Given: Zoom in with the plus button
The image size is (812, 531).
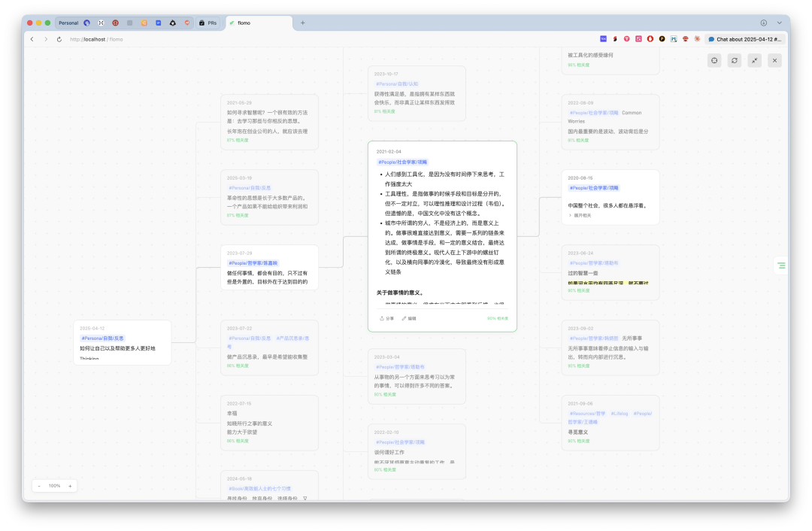Looking at the screenshot, I should 70,486.
